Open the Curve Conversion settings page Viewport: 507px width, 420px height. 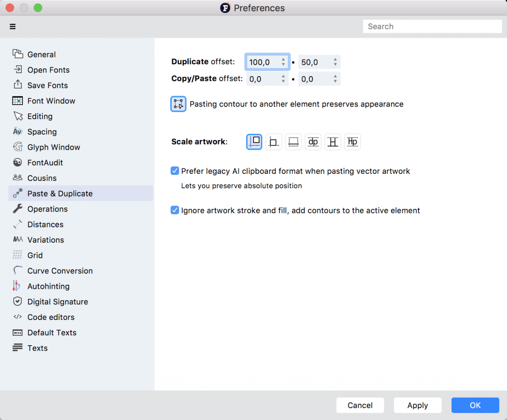(x=60, y=271)
